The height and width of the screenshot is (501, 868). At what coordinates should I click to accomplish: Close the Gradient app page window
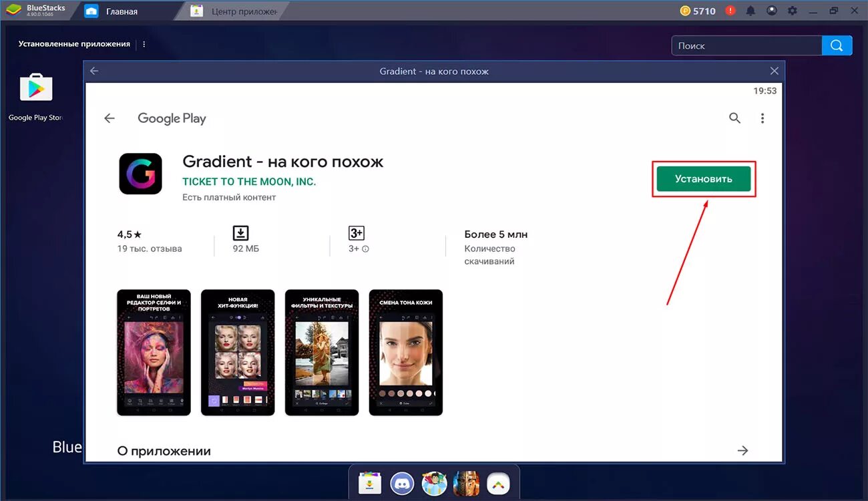tap(774, 71)
